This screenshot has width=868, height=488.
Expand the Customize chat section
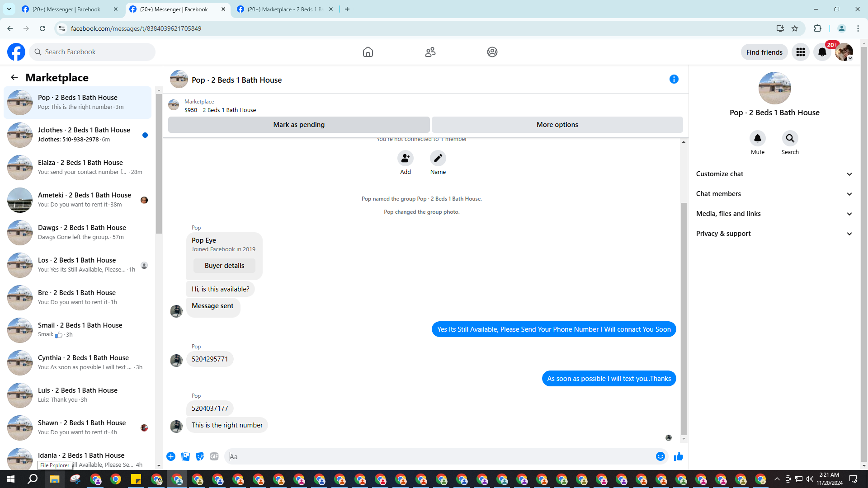774,174
